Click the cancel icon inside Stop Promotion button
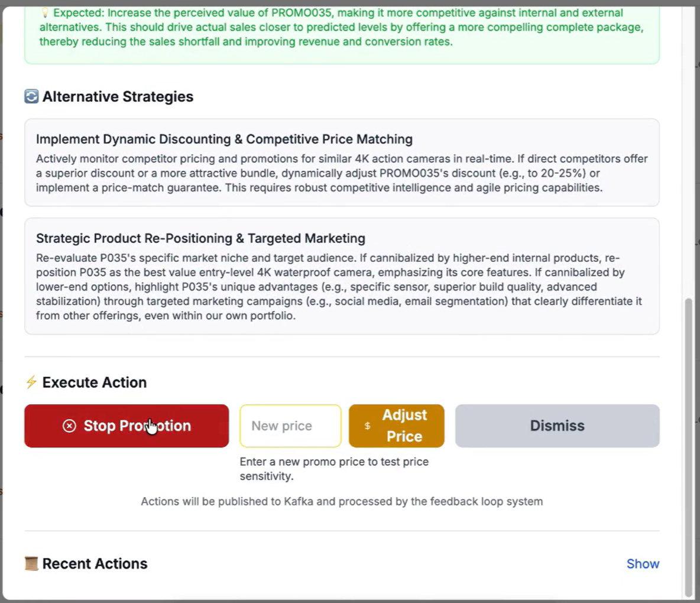The width and height of the screenshot is (700, 603). (x=69, y=426)
